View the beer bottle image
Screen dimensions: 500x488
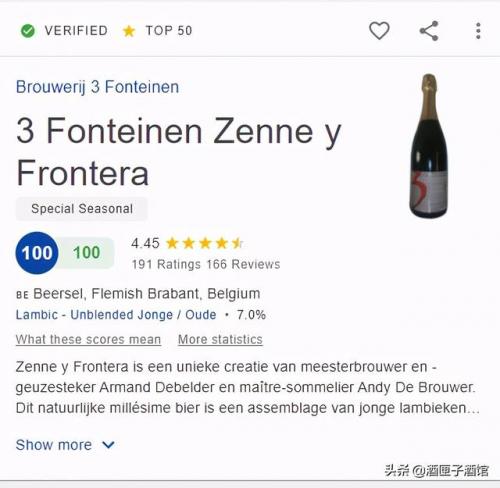pos(429,146)
